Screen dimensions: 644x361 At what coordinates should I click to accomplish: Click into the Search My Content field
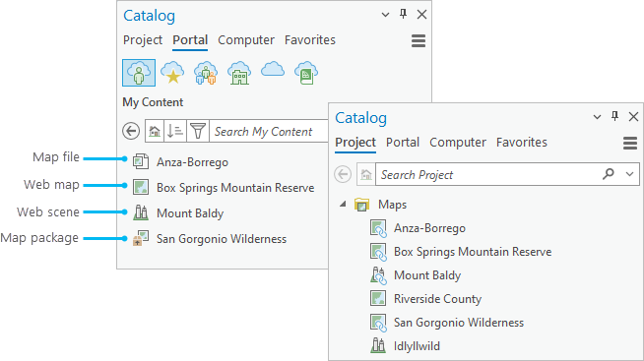[269, 131]
